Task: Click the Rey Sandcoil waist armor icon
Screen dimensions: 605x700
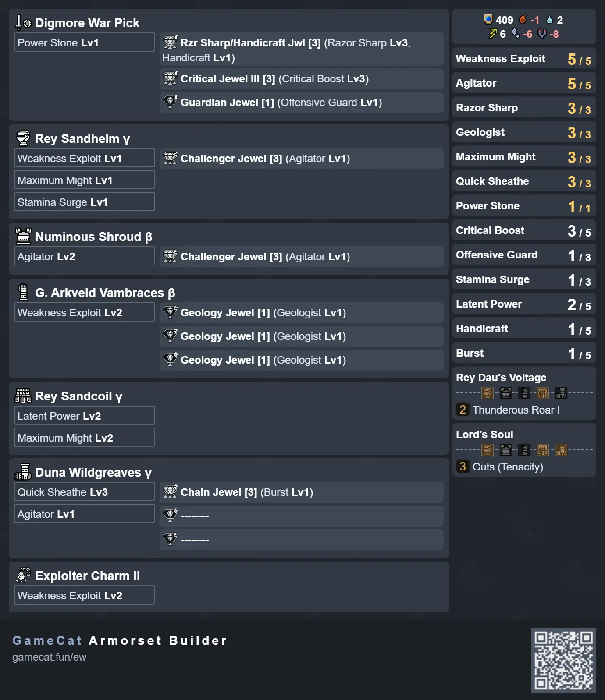Action: [23, 396]
